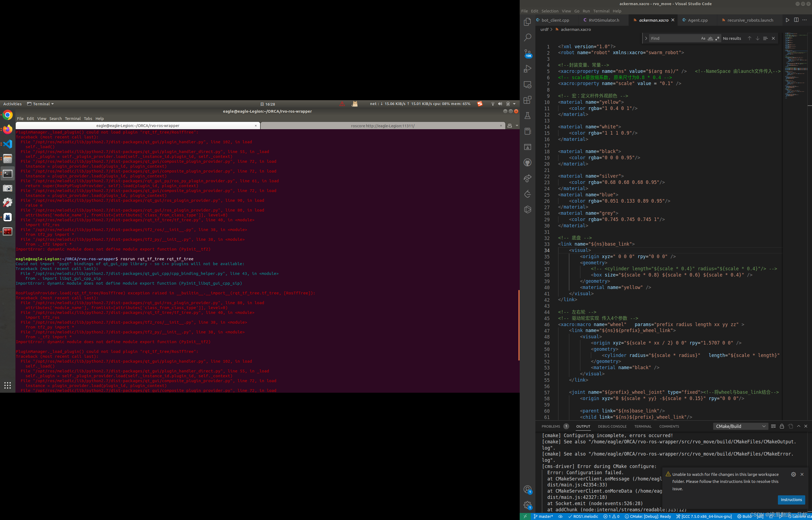
Task: Run the current file with play icon
Action: tap(787, 20)
